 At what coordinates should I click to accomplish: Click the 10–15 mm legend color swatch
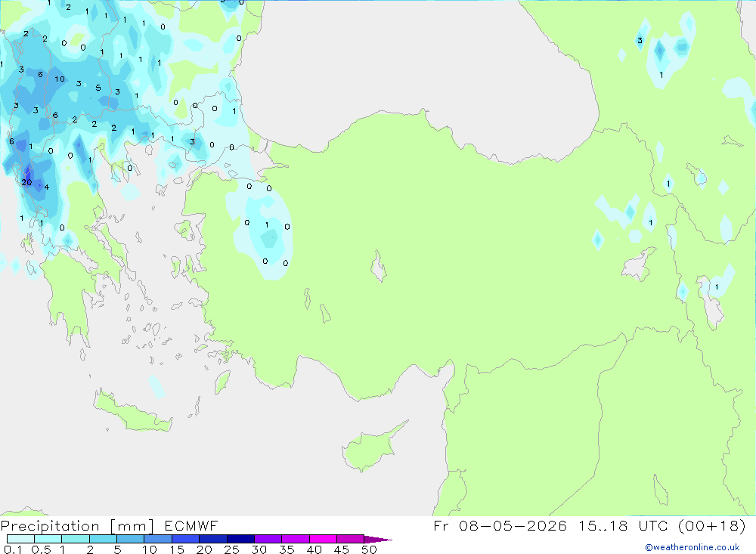coord(158,539)
